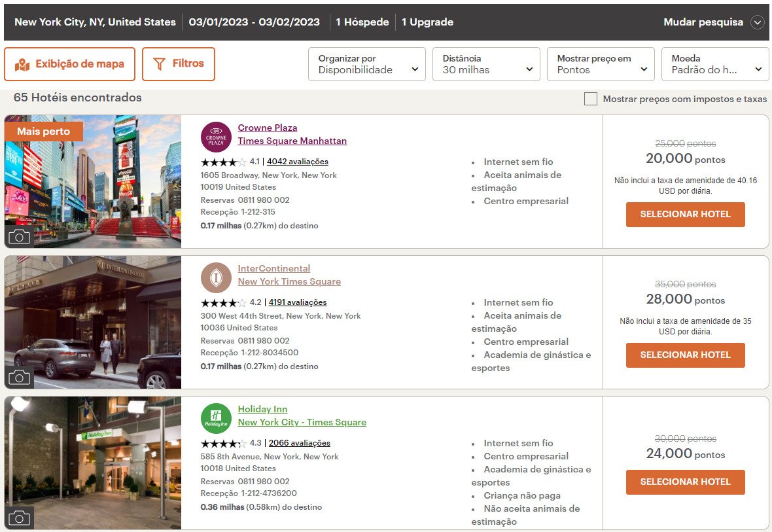View 2066 avaliações reviews

pos(300,444)
